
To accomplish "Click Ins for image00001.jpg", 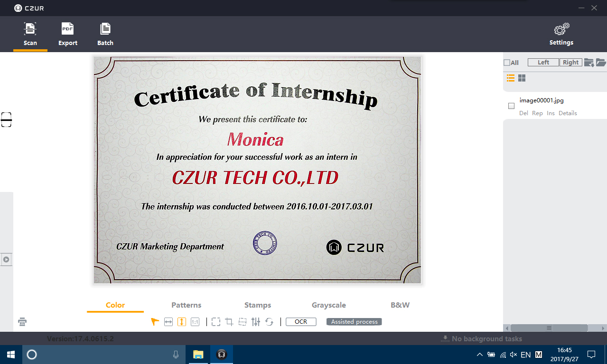I will click(x=551, y=113).
